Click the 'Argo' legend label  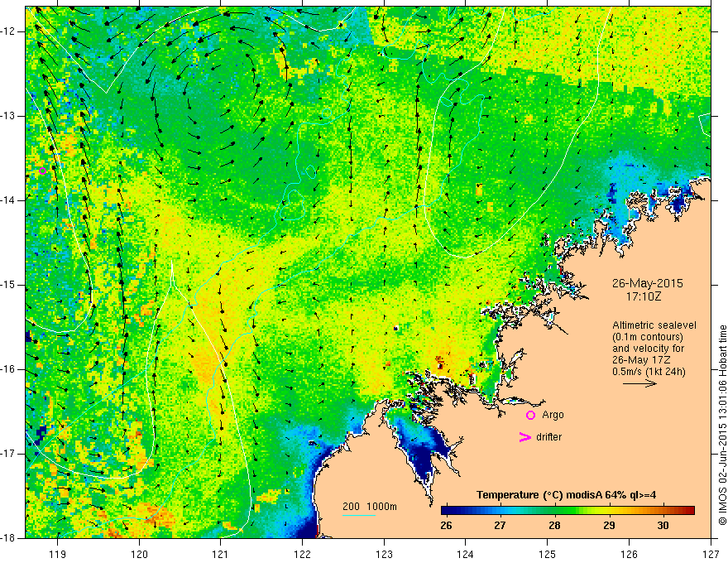coord(553,415)
